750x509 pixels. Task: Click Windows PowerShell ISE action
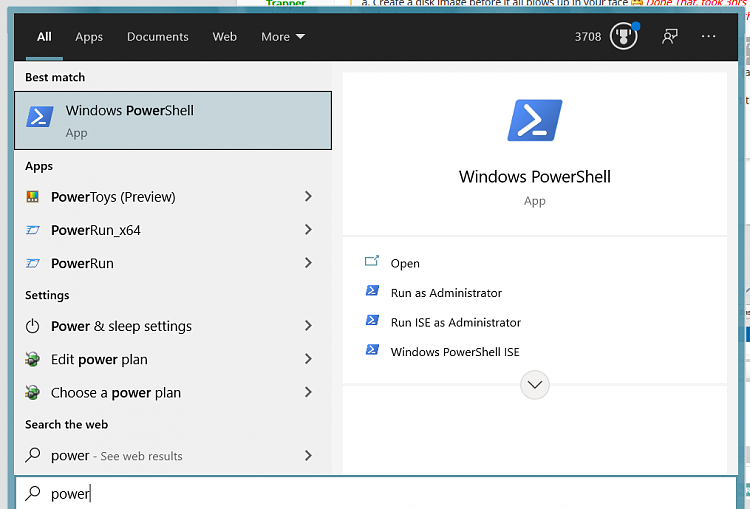[x=455, y=352]
